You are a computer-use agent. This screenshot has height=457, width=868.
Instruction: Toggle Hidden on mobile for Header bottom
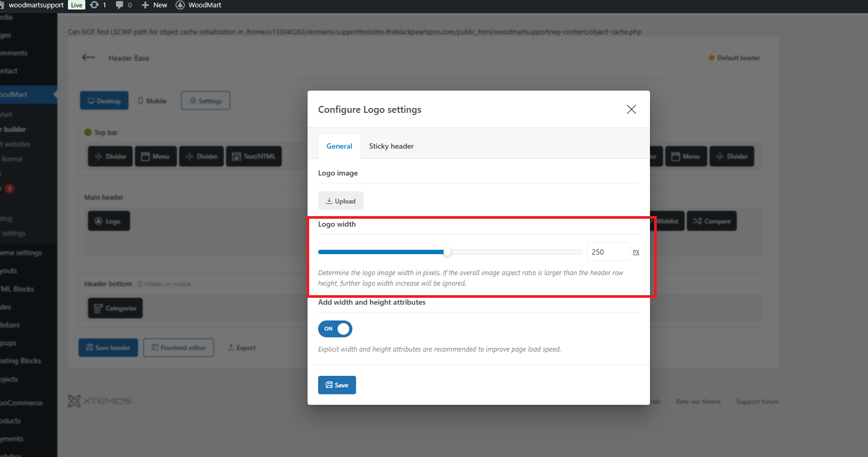tap(164, 284)
